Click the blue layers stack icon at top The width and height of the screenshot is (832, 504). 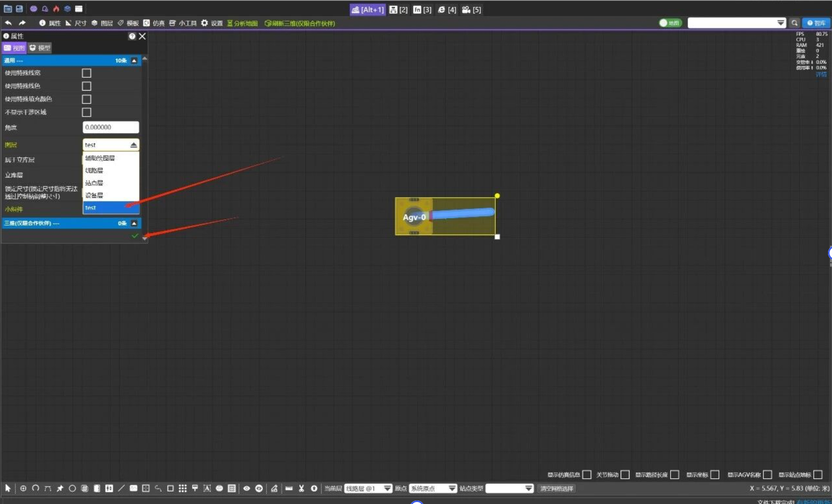tap(67, 9)
